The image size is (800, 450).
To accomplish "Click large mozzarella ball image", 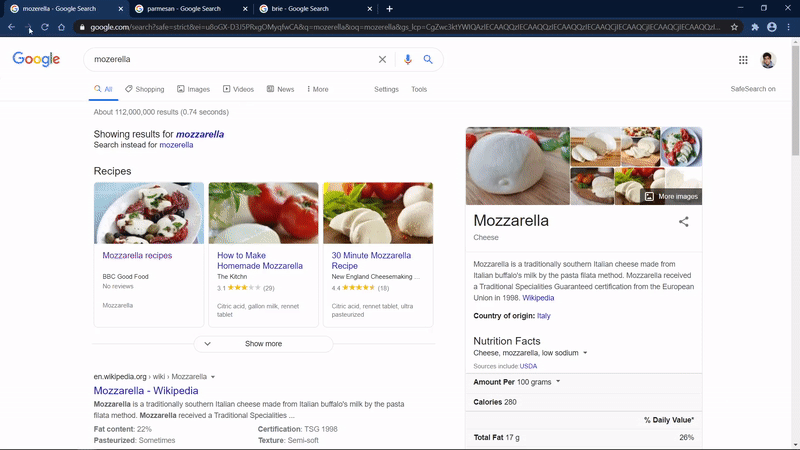I will (x=517, y=166).
